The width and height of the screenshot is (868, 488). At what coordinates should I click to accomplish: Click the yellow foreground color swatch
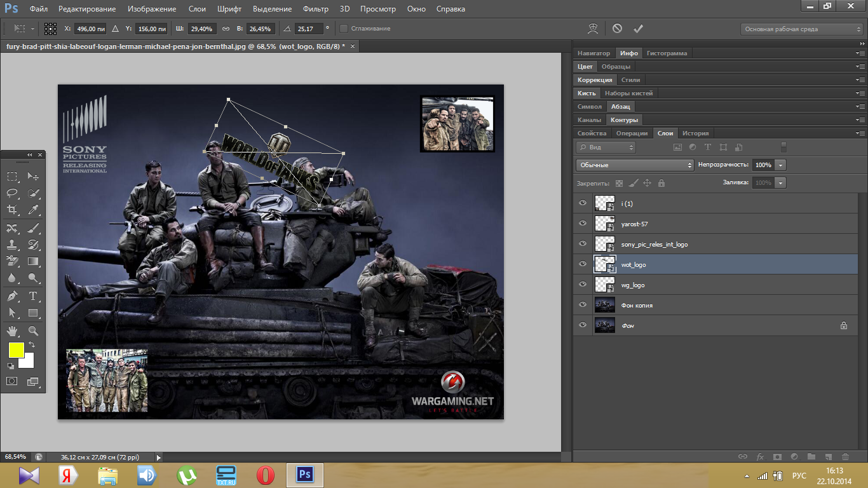[x=15, y=349]
